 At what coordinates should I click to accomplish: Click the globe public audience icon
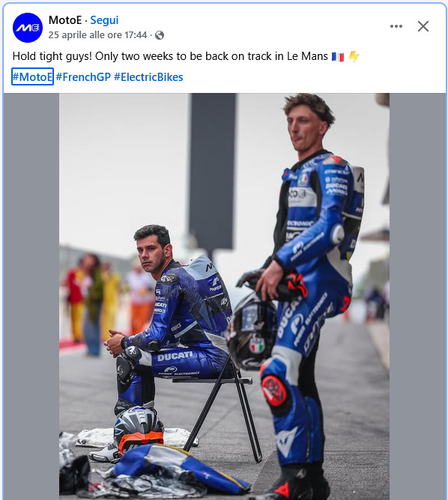pos(160,35)
